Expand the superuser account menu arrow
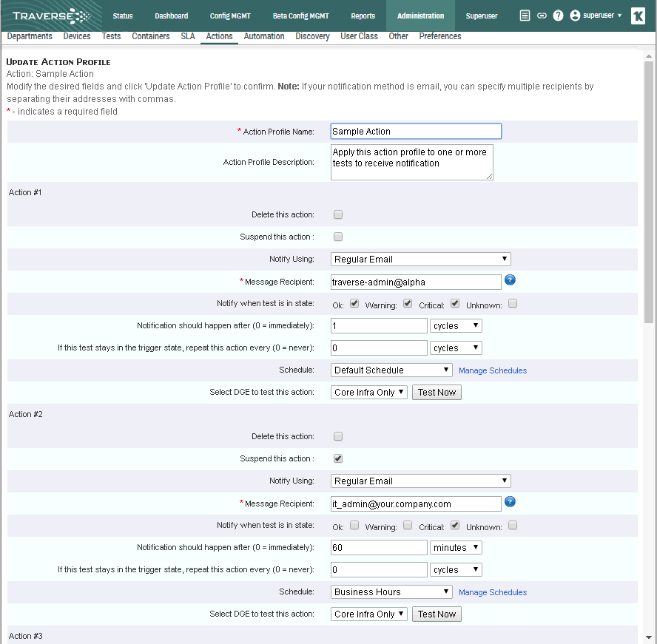Image resolution: width=657 pixels, height=644 pixels. 620,16
